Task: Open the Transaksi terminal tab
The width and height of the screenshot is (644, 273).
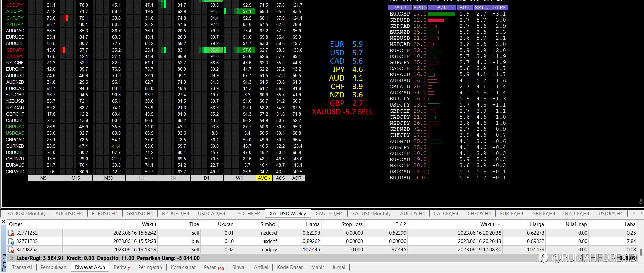Action: click(22, 267)
